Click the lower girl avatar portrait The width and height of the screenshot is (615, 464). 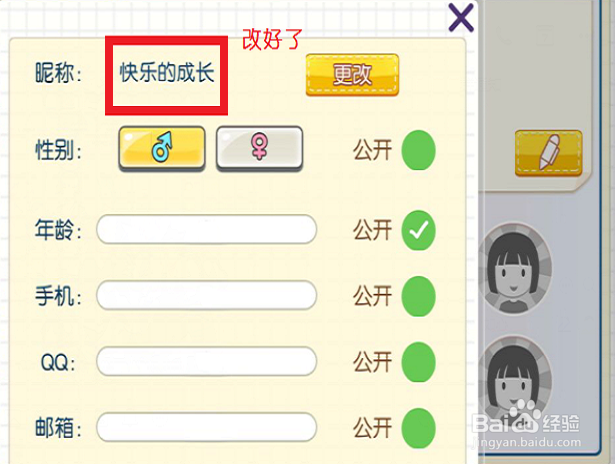tap(513, 380)
